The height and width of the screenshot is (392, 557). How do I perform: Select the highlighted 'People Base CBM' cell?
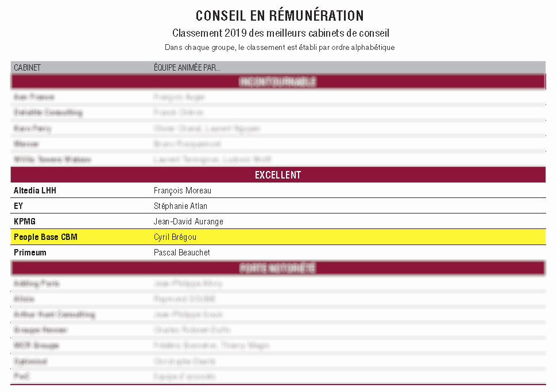[x=45, y=237]
